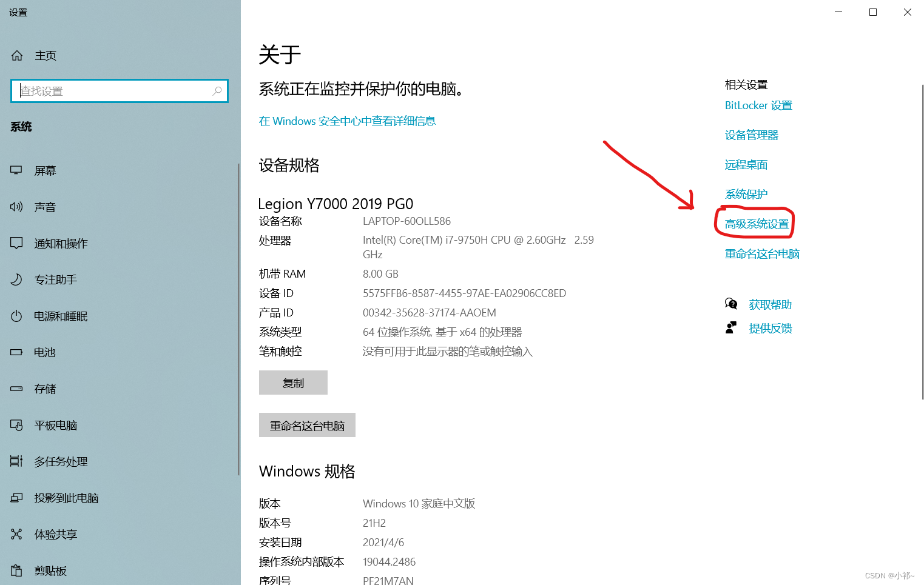Image resolution: width=924 pixels, height=585 pixels.
Task: Select 屏幕 in the sidebar
Action: pyautogui.click(x=45, y=170)
